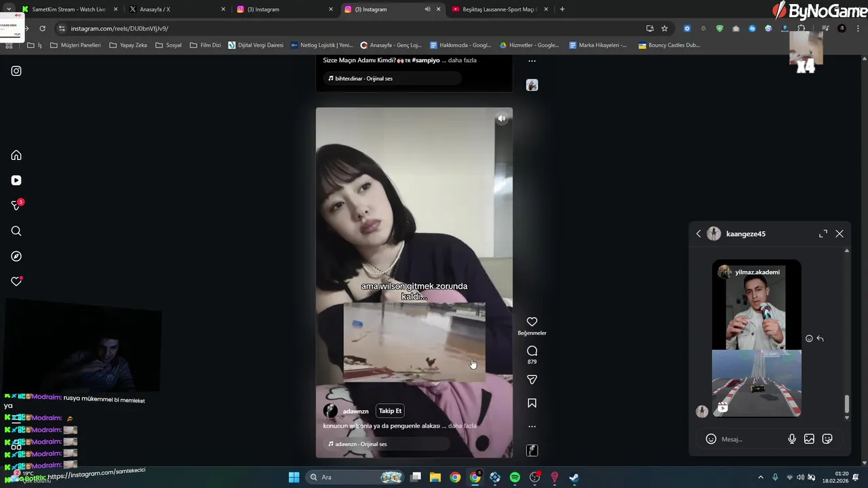The height and width of the screenshot is (488, 868).
Task: Open Messages icon with red badge
Action: pos(16,205)
